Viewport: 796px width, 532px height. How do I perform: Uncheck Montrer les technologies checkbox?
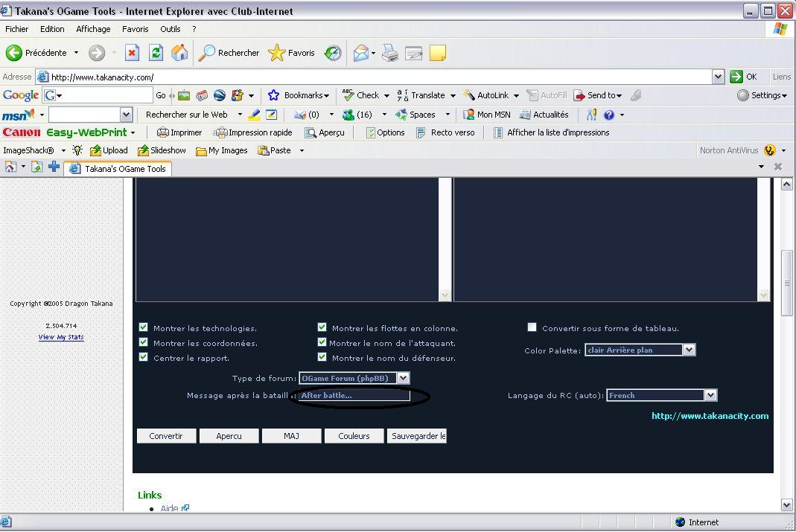point(144,327)
